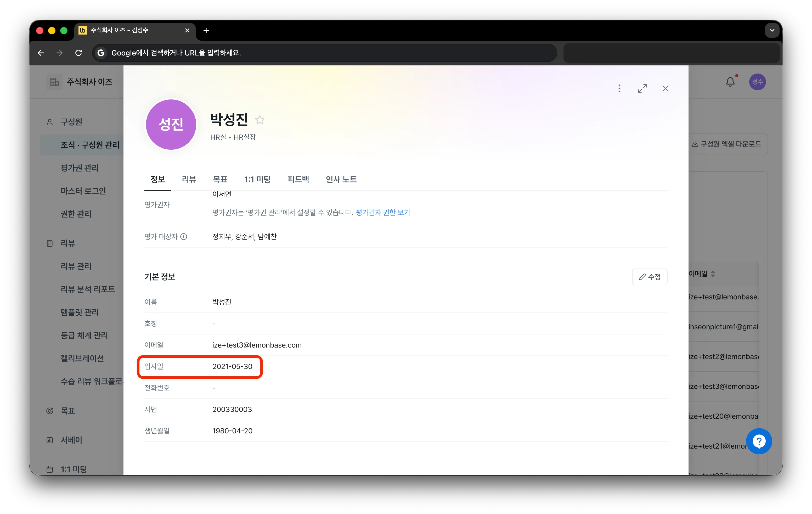The image size is (812, 514).
Task: Open the 목표 sidebar section
Action: coord(67,410)
